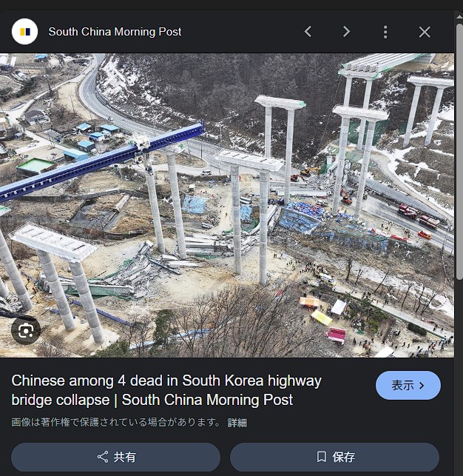463x476 pixels.
Task: Open the three-dot more options menu
Action: [x=385, y=32]
